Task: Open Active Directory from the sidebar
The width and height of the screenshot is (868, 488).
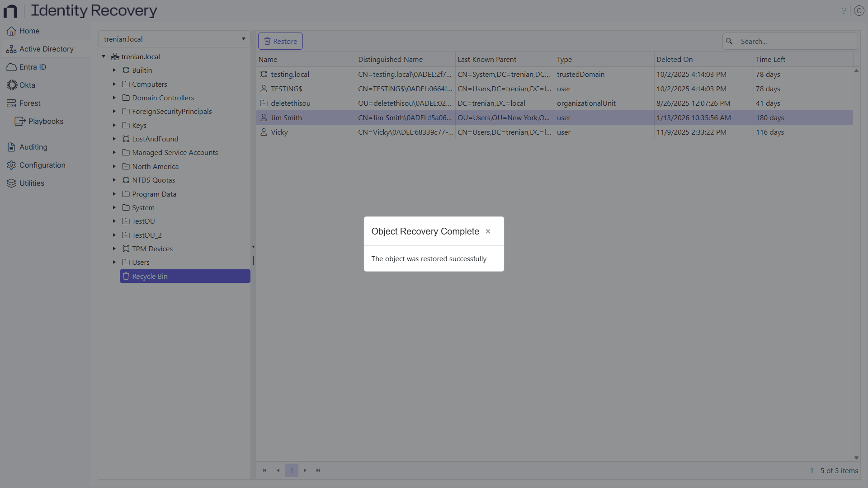Action: 11,49
